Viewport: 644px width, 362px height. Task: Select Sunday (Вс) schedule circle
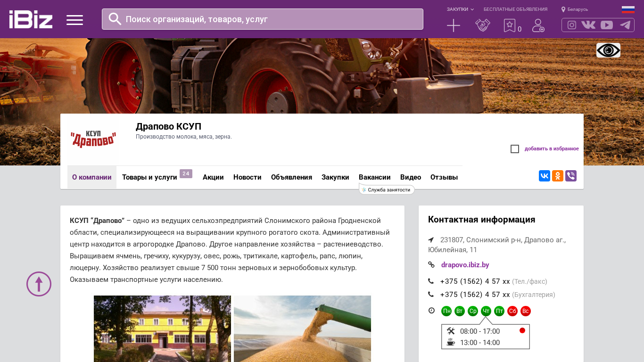526,311
